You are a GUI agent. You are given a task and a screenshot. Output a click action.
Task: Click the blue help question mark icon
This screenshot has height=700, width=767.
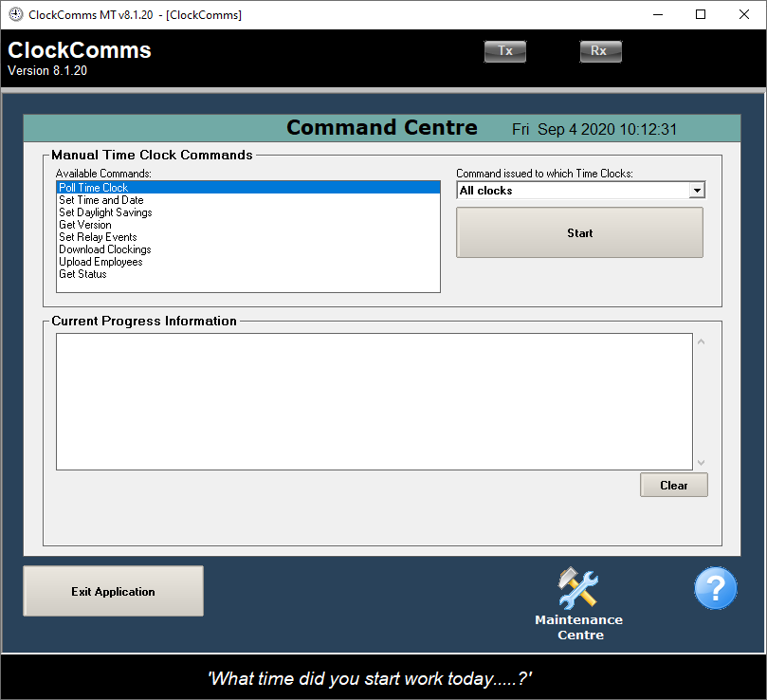tap(715, 588)
